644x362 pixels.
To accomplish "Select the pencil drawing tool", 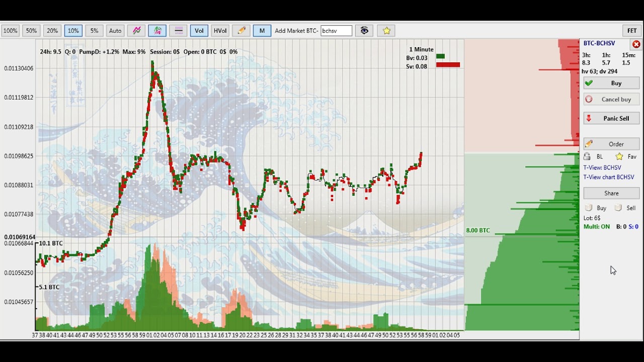I will tap(241, 31).
